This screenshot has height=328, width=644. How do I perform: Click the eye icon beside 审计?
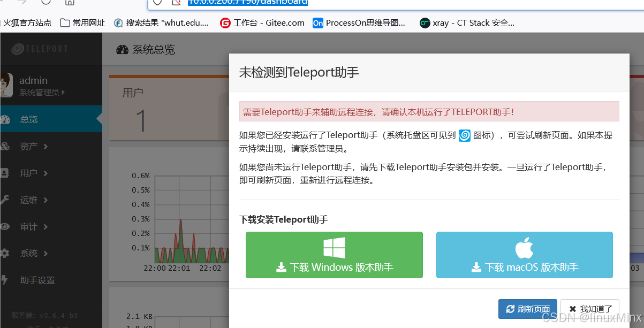[5, 226]
